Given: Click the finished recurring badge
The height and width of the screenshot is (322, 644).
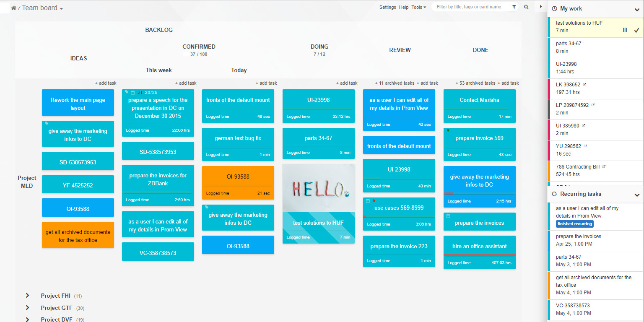Looking at the screenshot, I should 574,224.
